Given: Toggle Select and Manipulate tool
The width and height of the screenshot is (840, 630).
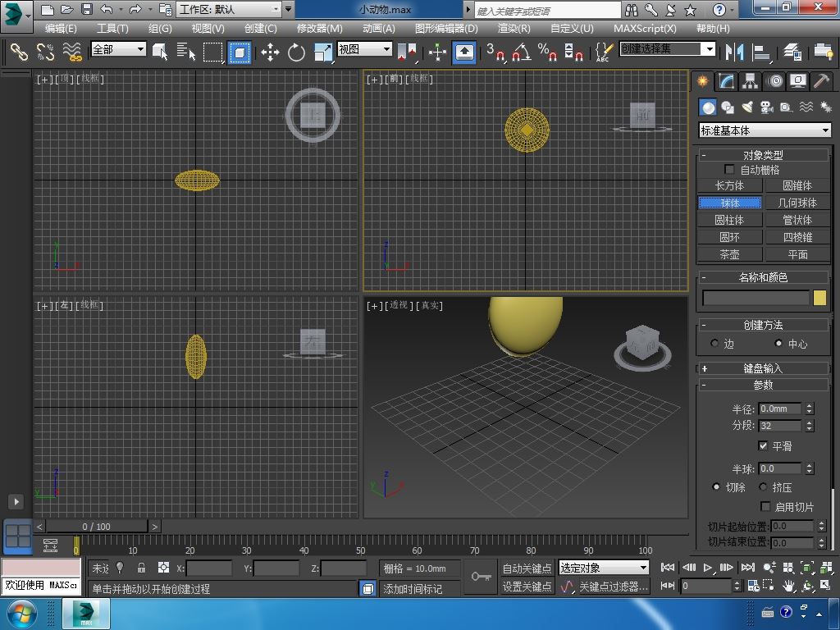Looking at the screenshot, I should (438, 52).
